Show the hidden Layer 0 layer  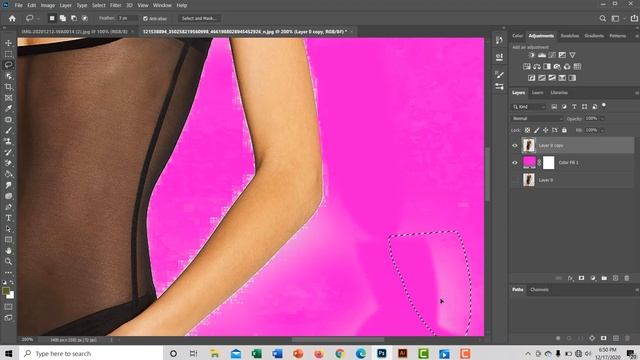click(x=515, y=180)
